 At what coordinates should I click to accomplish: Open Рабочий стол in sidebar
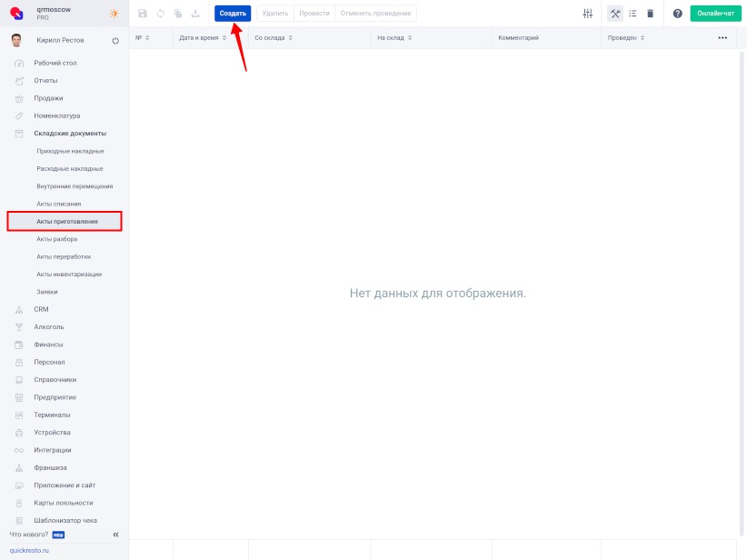[x=55, y=63]
